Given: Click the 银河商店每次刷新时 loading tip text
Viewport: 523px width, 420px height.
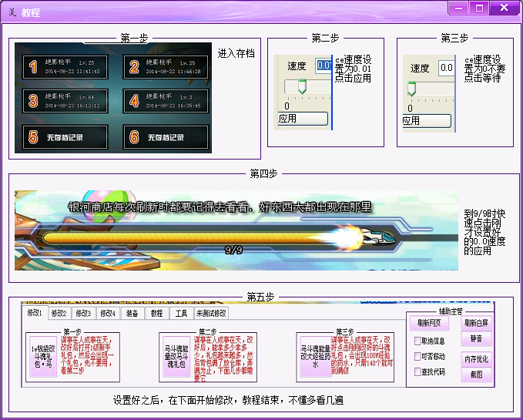Looking at the screenshot, I should click(x=220, y=207).
